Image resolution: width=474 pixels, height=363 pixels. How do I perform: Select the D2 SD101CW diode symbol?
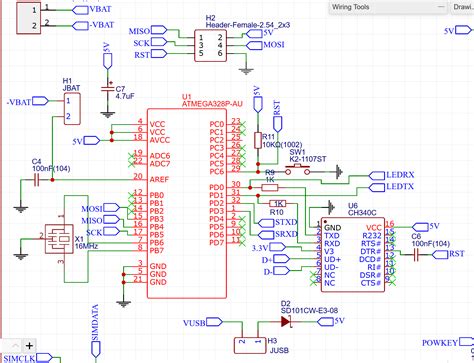pos(287,322)
